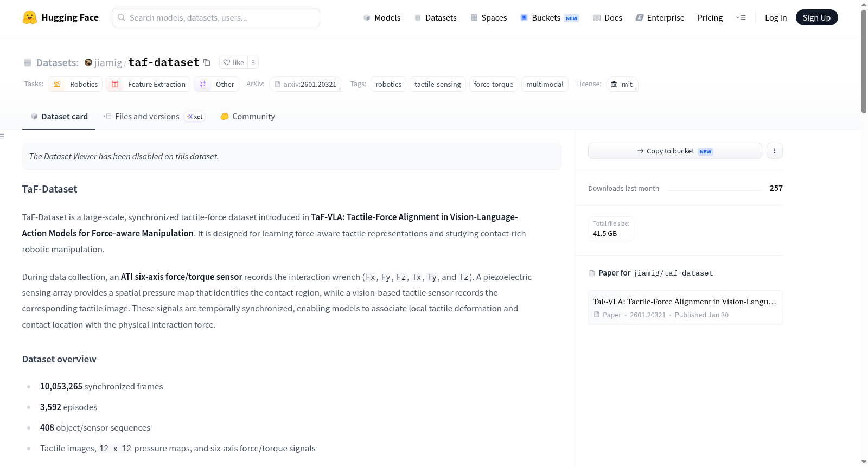Like the taf-dataset
Image resolution: width=868 pixels, height=467 pixels.
coord(233,62)
